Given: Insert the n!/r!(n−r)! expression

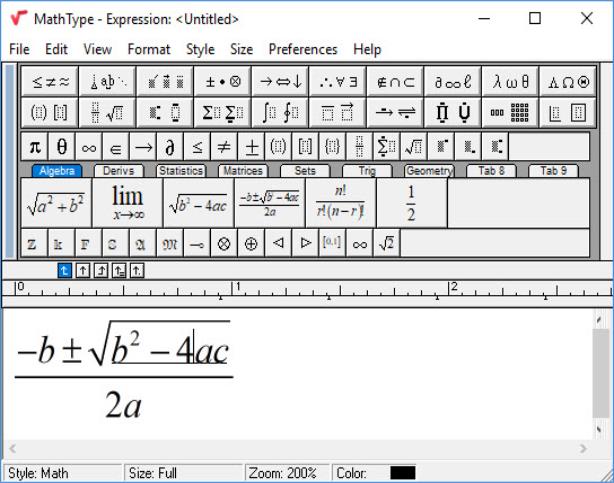Looking at the screenshot, I should [341, 203].
